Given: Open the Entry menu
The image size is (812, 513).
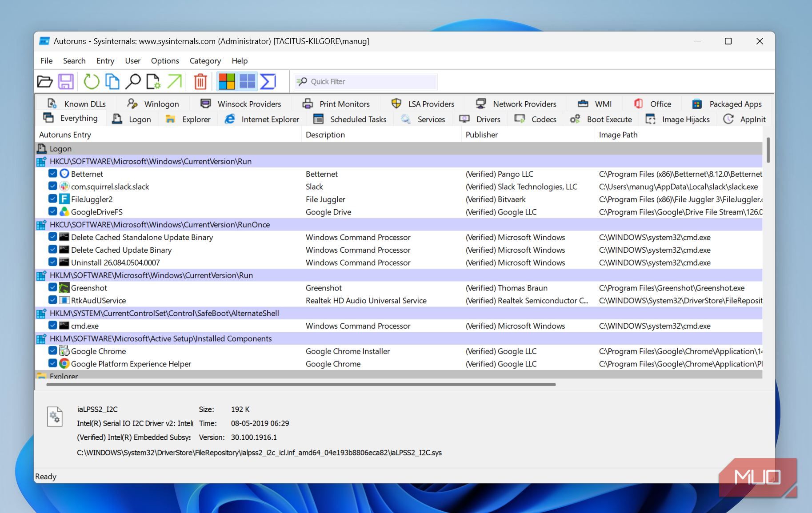Looking at the screenshot, I should click(105, 61).
